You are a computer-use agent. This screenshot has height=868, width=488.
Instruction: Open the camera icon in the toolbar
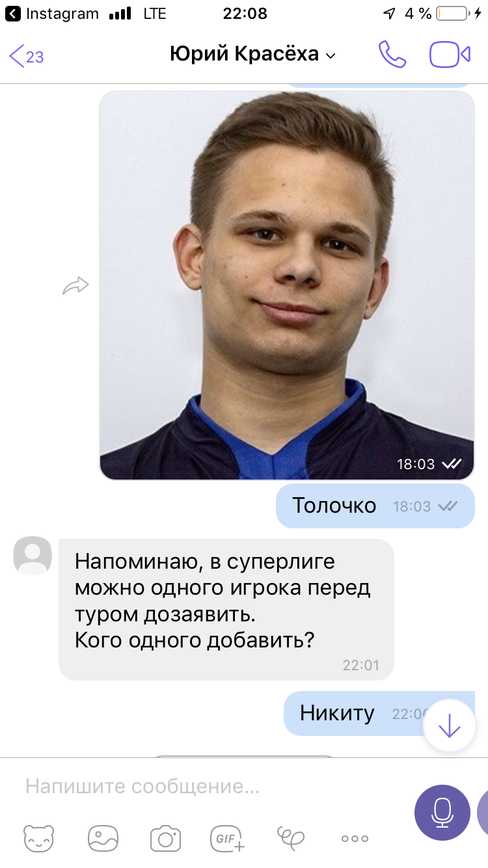pyautogui.click(x=165, y=838)
